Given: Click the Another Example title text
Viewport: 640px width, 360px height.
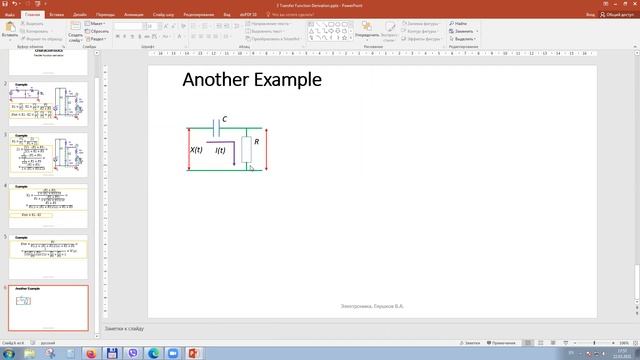Looking at the screenshot, I should [252, 80].
